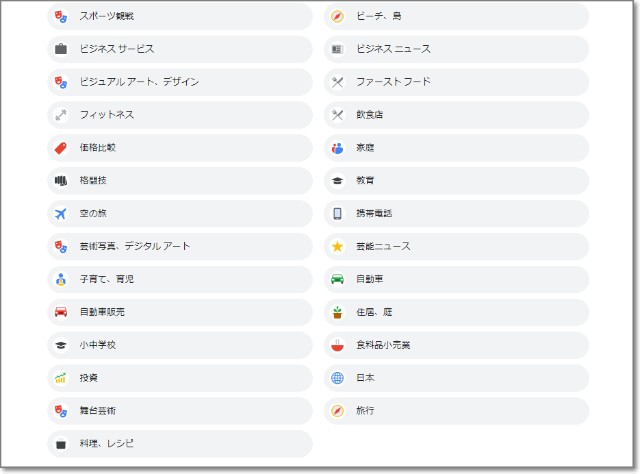Click the yellow star icon for 芸能ニュース

click(x=338, y=246)
